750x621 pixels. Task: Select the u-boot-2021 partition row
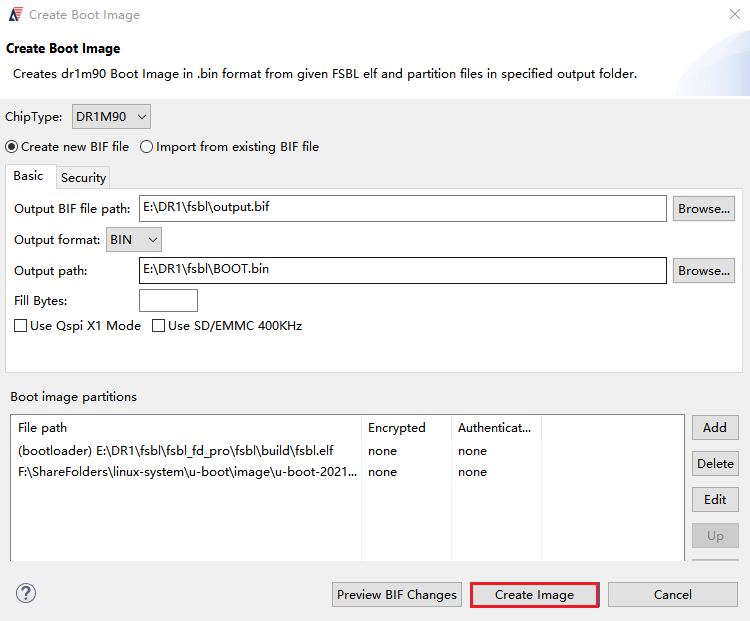[347, 472]
